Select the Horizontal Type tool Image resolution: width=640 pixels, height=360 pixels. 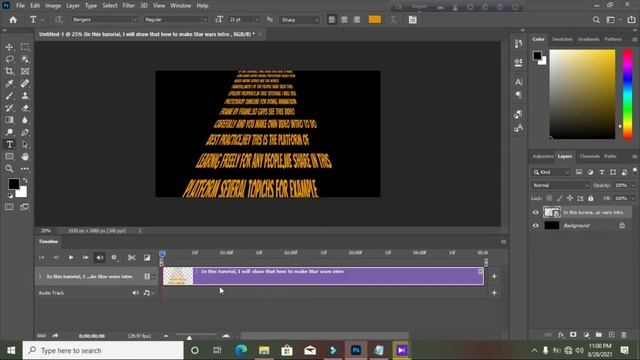click(x=9, y=144)
